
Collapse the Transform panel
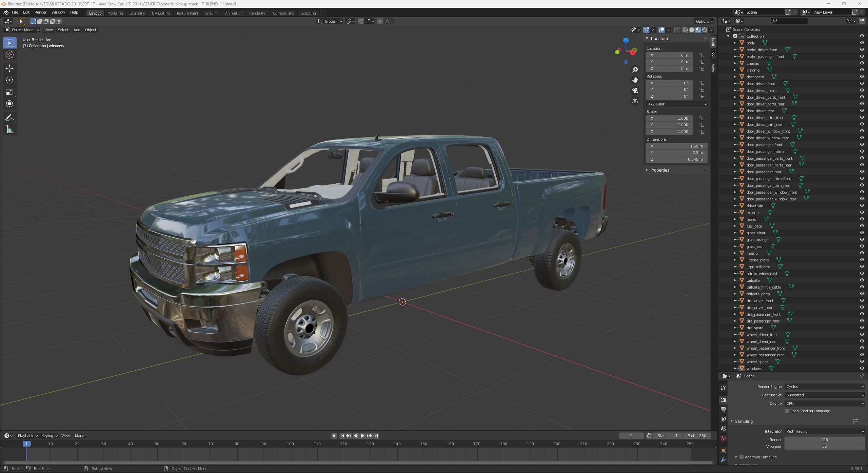pos(659,39)
